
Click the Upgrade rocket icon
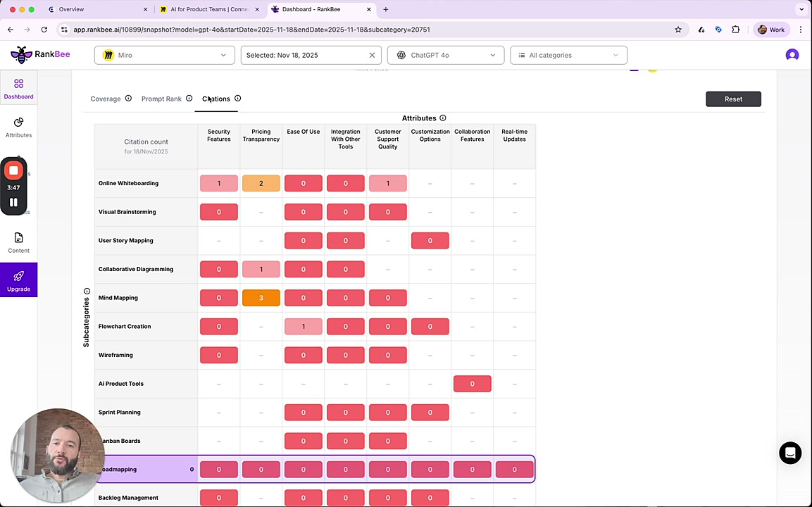point(18,276)
